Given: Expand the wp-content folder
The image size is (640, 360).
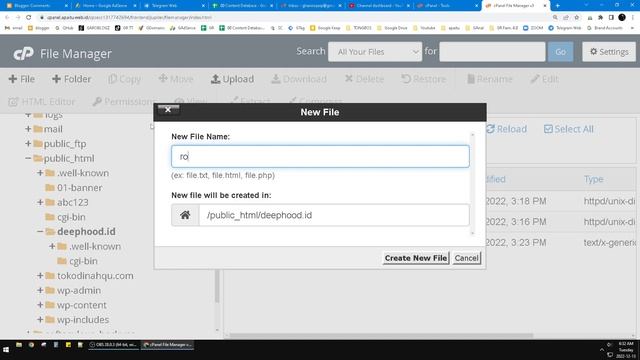Looking at the screenshot, I should (40, 305).
